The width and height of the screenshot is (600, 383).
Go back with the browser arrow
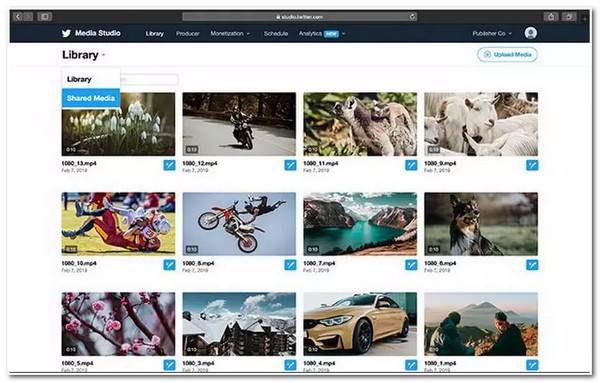point(18,17)
